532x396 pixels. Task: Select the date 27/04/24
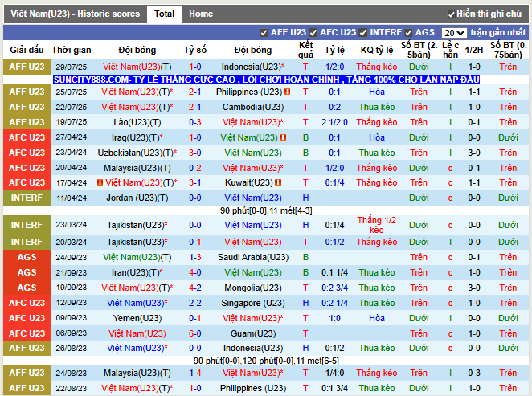[72, 137]
